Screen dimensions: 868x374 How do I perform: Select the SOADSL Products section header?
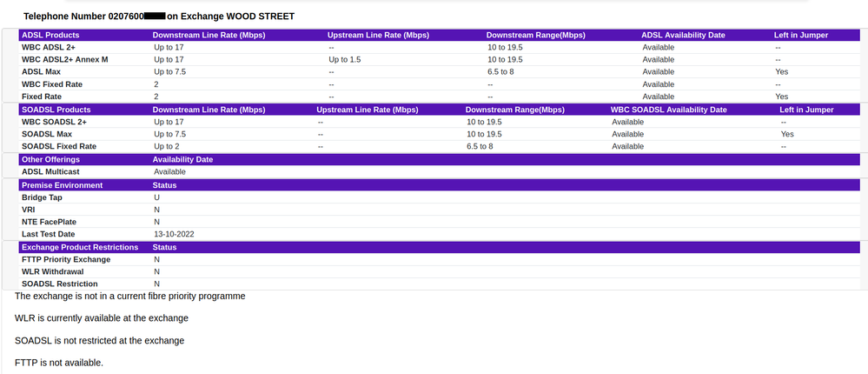(x=56, y=110)
